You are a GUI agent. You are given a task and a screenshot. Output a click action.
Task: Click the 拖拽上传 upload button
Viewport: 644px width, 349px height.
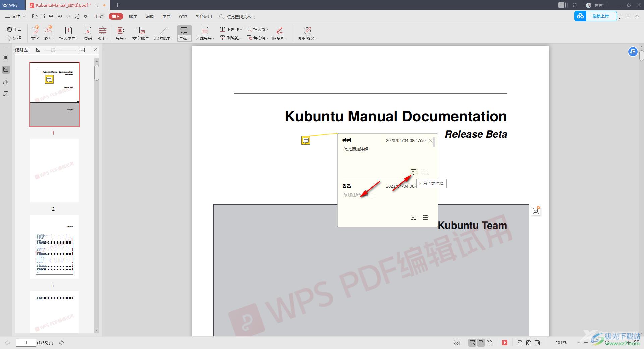(x=595, y=16)
